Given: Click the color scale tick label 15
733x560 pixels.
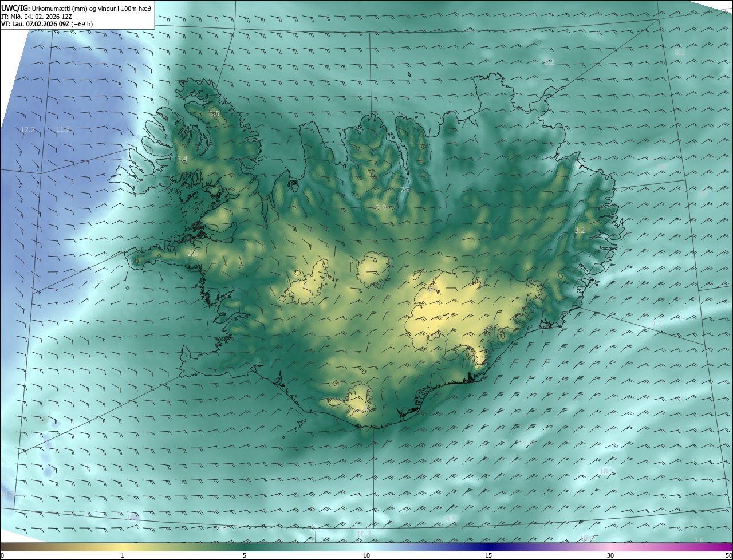Looking at the screenshot, I should 488,555.
